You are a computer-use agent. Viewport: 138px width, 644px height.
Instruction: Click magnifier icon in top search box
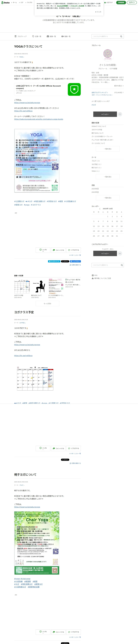[x=121, y=36]
